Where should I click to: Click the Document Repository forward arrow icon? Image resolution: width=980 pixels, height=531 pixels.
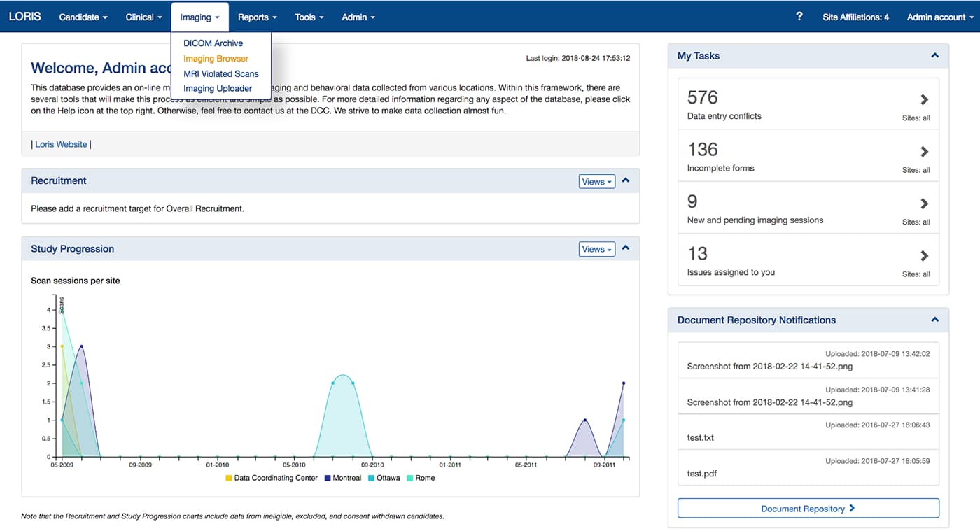coord(853,508)
